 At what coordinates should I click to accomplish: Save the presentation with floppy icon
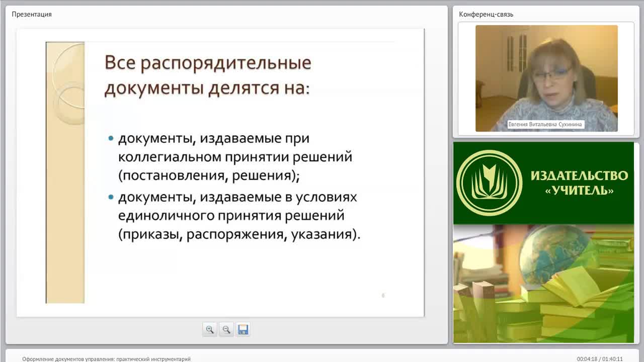(x=243, y=329)
